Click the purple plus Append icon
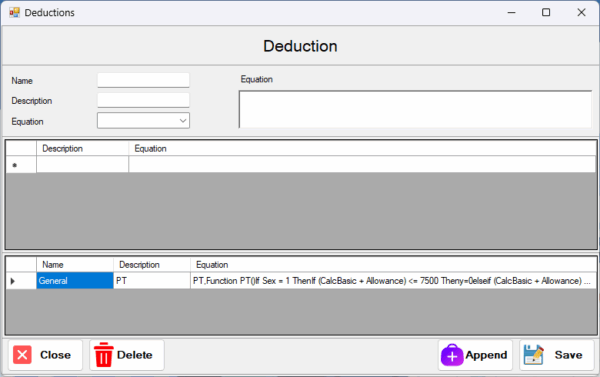The height and width of the screenshot is (377, 600). pyautogui.click(x=452, y=355)
